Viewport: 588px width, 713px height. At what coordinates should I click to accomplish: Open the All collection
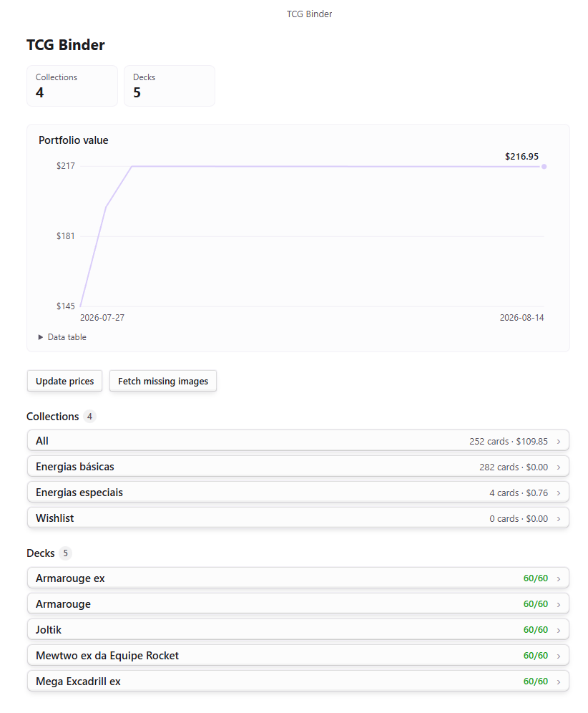click(298, 441)
